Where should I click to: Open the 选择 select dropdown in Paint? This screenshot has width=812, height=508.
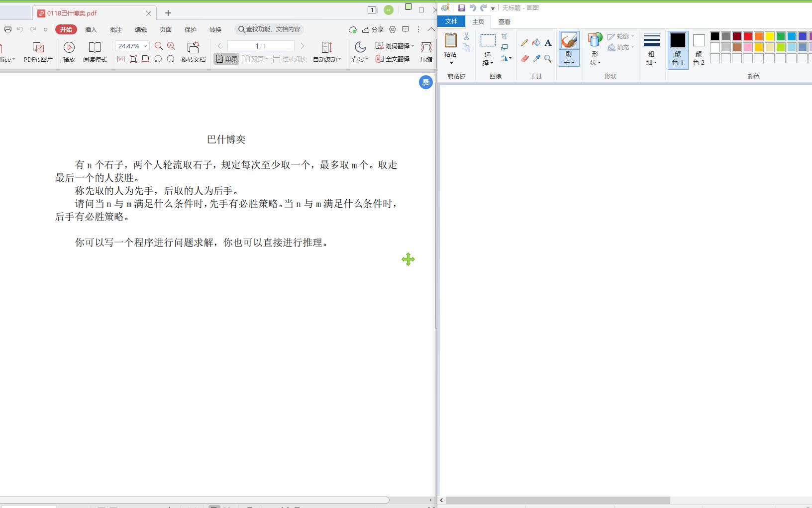coord(487,59)
